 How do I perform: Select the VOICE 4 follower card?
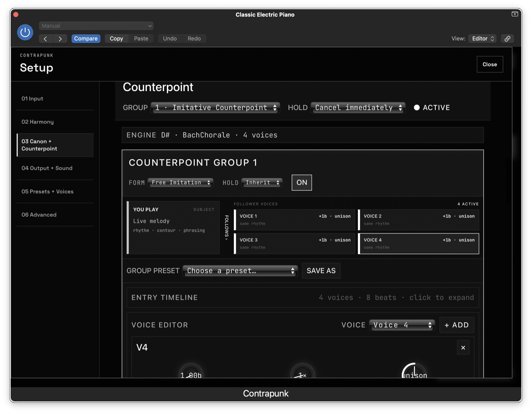pos(419,244)
